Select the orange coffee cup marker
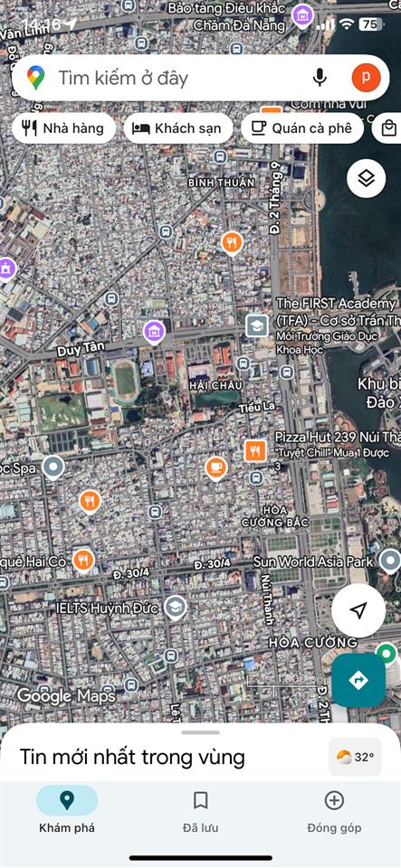The image size is (401, 868). (215, 468)
